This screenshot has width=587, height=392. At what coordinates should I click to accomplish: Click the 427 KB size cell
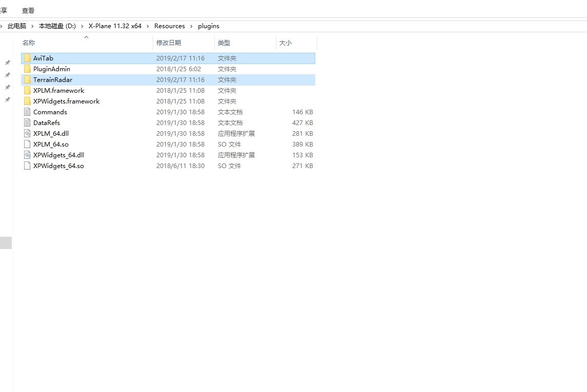(302, 123)
